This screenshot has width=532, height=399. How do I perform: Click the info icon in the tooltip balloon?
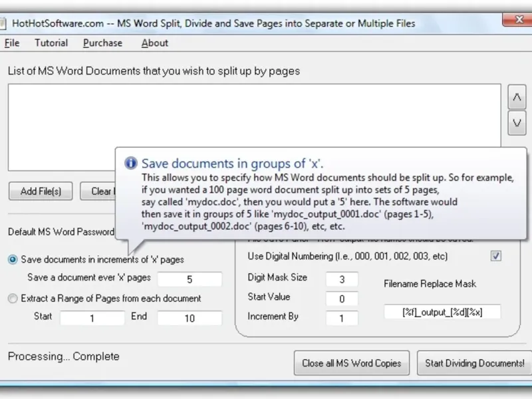[x=131, y=163]
